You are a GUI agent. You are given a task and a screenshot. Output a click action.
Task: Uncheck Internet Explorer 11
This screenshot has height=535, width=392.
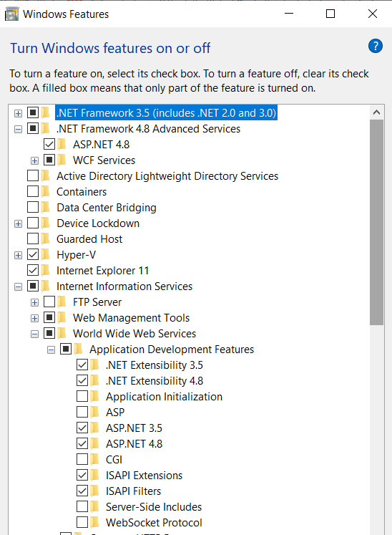click(x=33, y=270)
